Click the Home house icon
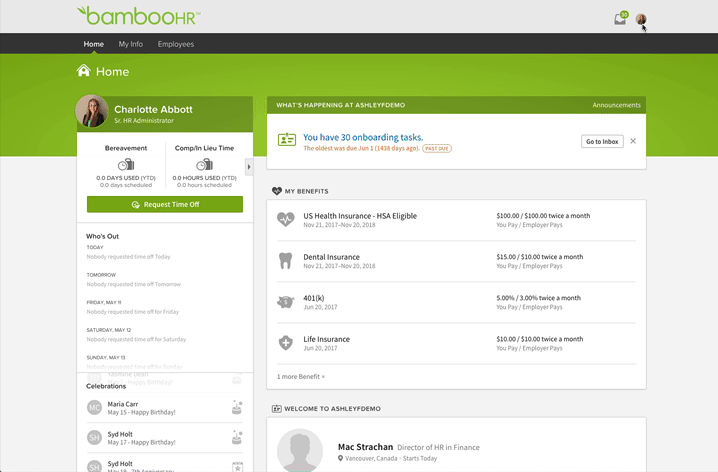718x472 pixels. 83,71
